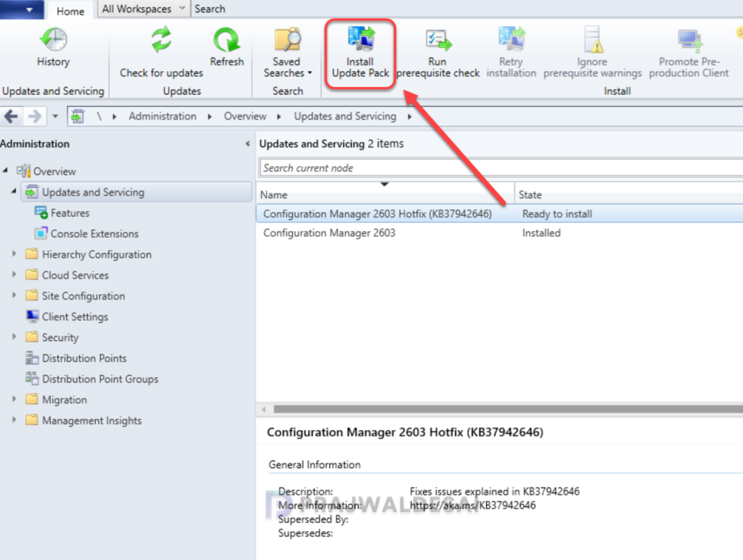Click the Migration folder icon

(x=32, y=400)
